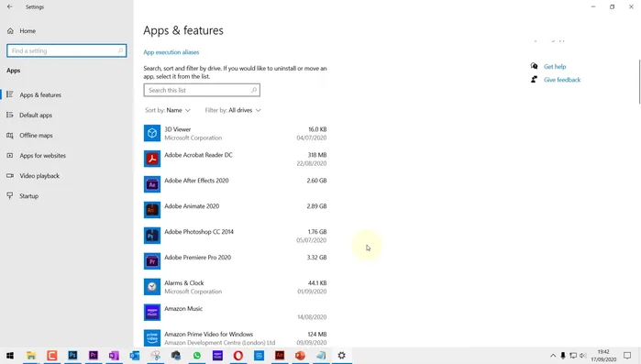The height and width of the screenshot is (364, 641).
Task: Select the Adobe Animate 2020 icon
Action: tap(152, 210)
